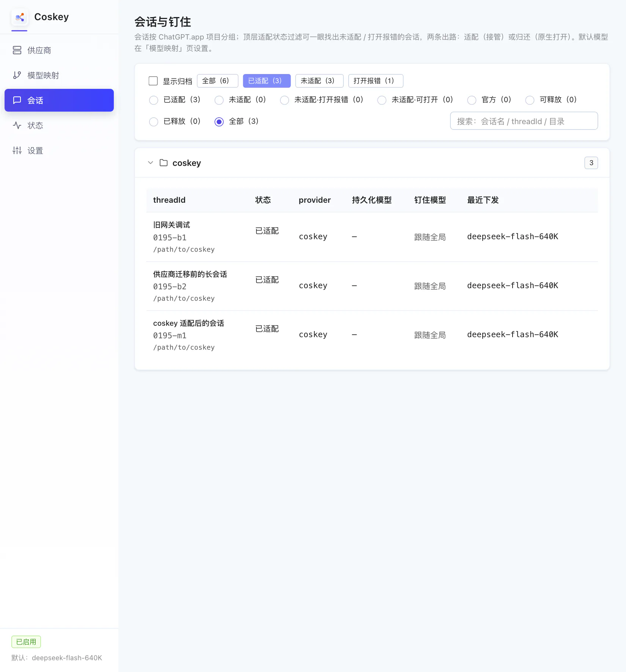Click the 供应商迁移前的长会话 session name

(190, 274)
